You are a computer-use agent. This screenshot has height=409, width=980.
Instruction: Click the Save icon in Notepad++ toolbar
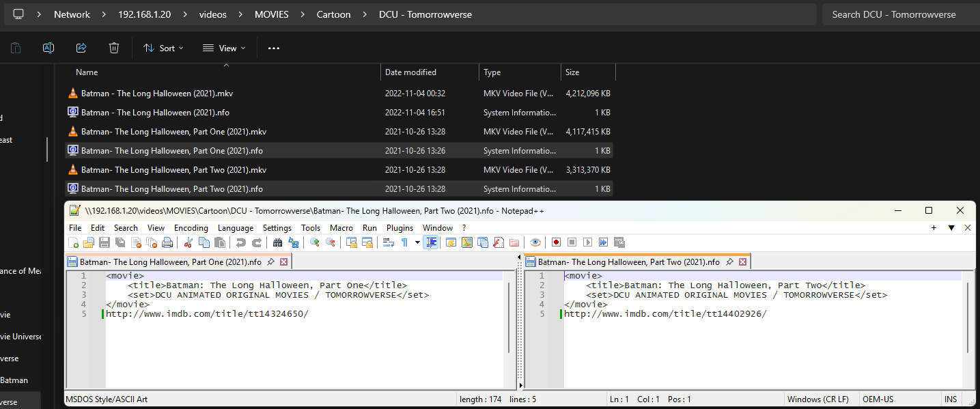click(104, 242)
